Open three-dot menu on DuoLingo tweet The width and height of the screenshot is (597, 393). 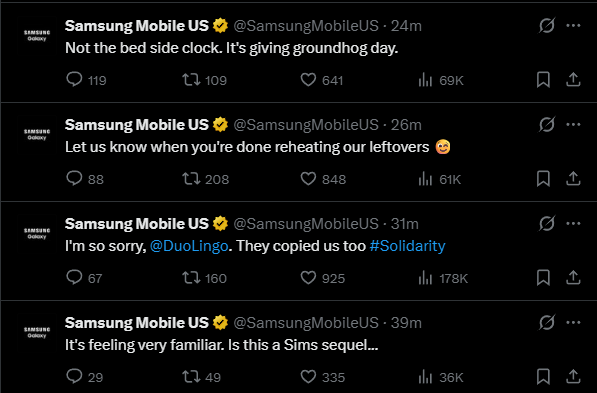click(573, 224)
